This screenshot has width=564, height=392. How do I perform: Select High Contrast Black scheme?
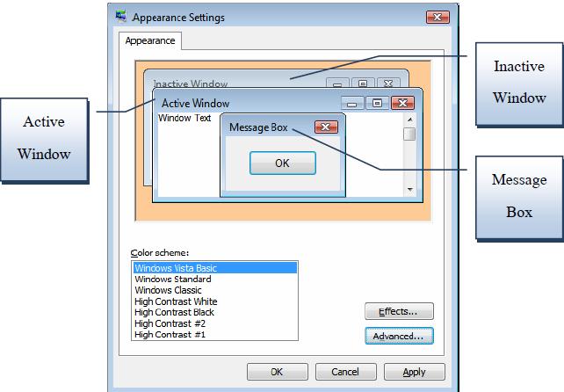pos(214,312)
